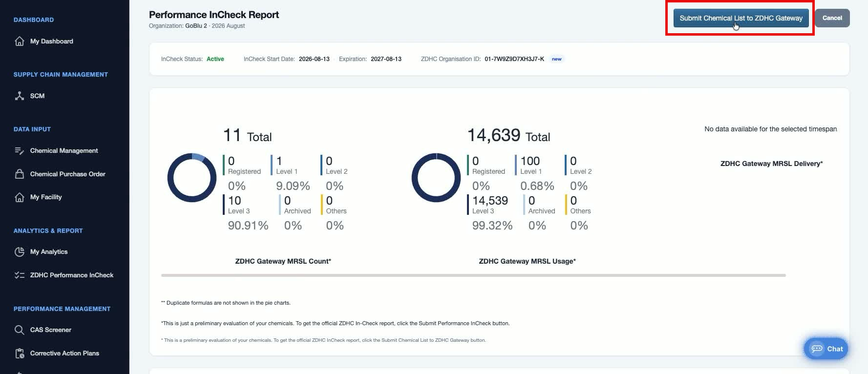Click the 14,539 Level 3 usage value
This screenshot has height=374, width=868.
[x=490, y=201]
